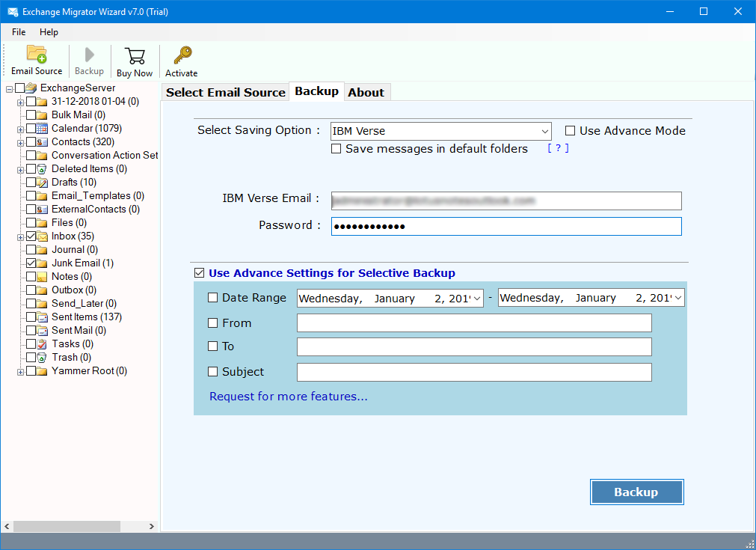Image resolution: width=756 pixels, height=550 pixels.
Task: Uncheck the Junk Email folder checkbox
Action: (31, 263)
